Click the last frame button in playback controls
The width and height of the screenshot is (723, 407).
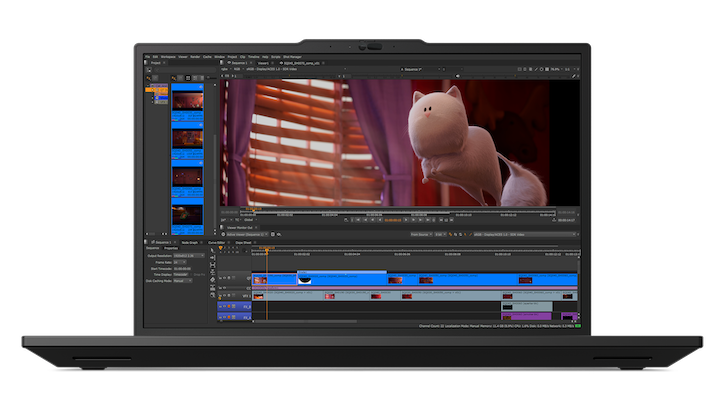click(x=428, y=219)
